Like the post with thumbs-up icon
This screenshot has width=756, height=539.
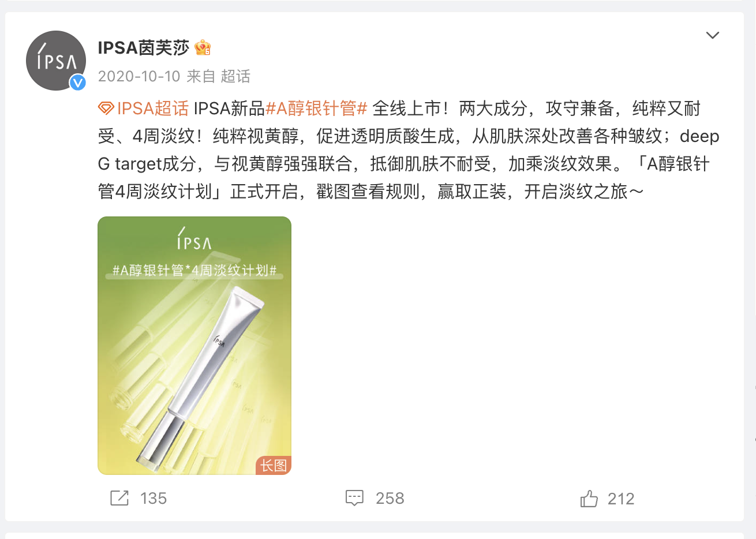tap(589, 498)
